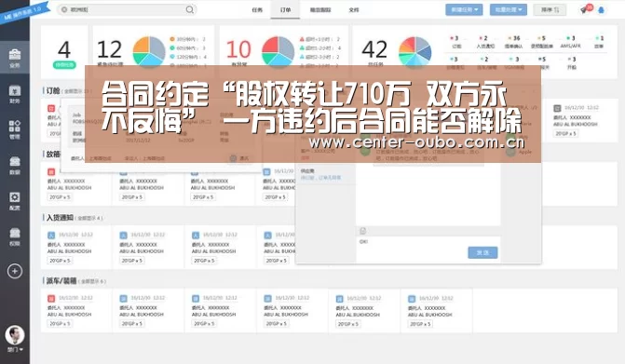625x364 pixels.
Task: Select the '120分钟内: 4' legend entry
Action: click(188, 57)
